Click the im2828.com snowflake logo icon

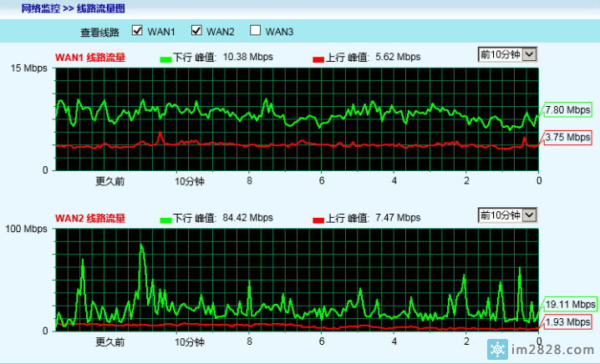point(521,348)
